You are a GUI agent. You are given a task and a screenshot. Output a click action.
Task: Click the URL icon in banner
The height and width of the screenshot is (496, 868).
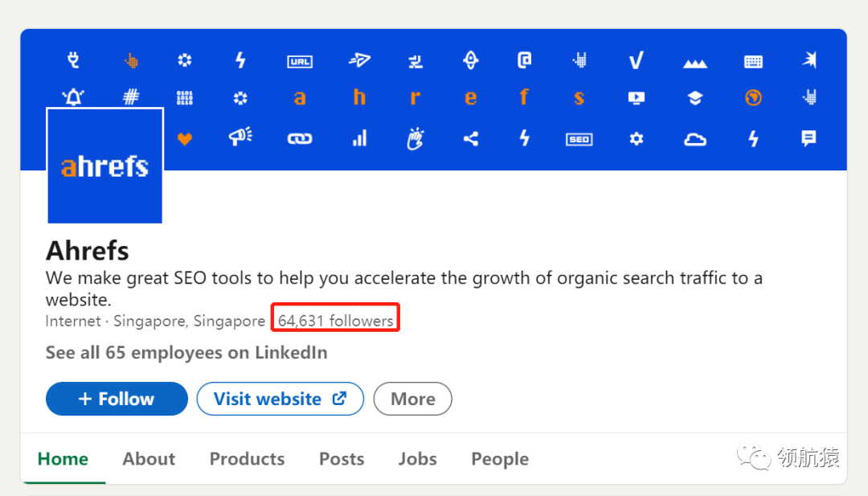(300, 61)
